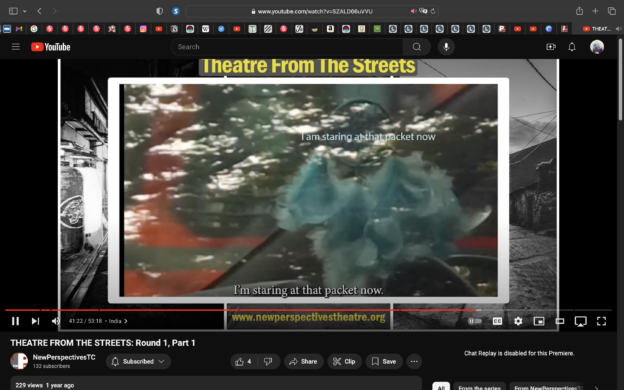Viewport: 624px width, 390px height.
Task: Skip to the next video
Action: (x=35, y=321)
